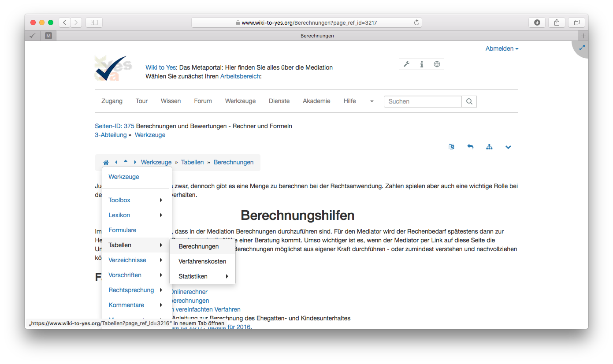Click the globe language icon

(x=437, y=64)
